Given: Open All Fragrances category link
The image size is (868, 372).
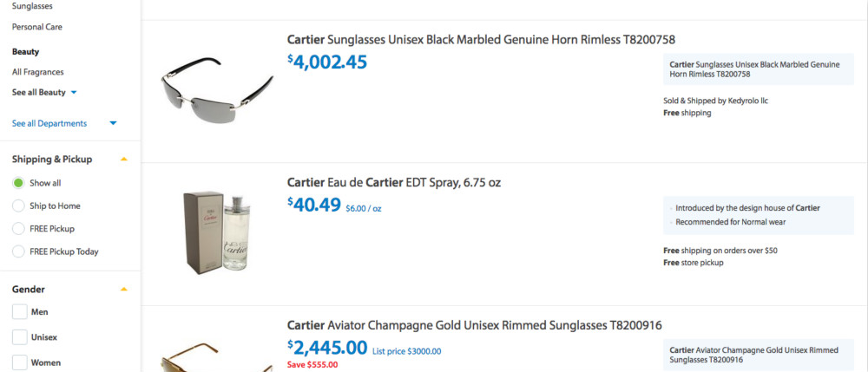Looking at the screenshot, I should tap(38, 72).
